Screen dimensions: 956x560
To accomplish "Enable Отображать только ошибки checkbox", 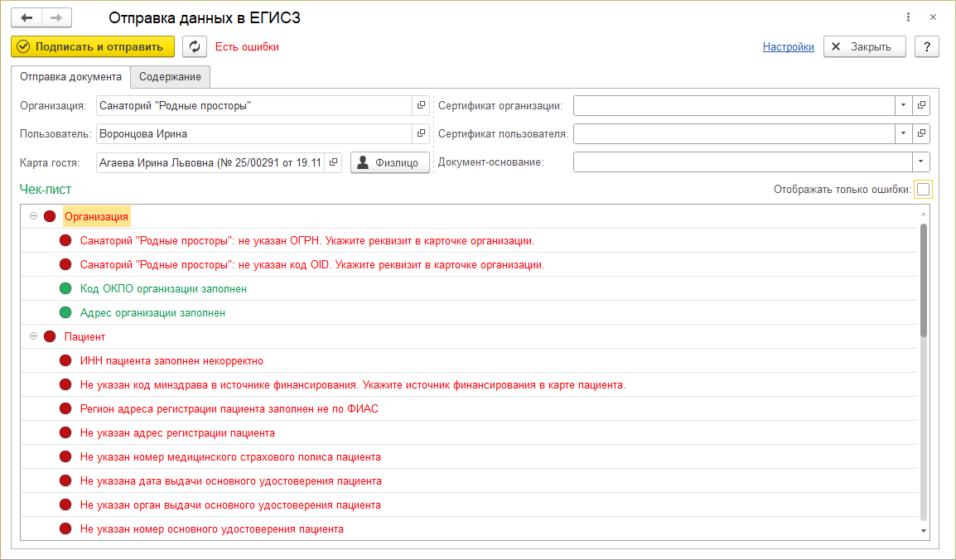I will 923,190.
